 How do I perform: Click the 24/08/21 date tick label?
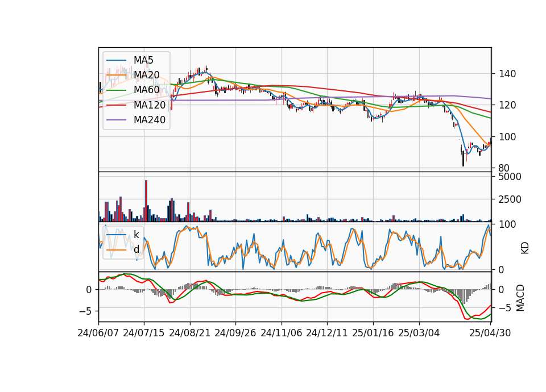(190, 333)
